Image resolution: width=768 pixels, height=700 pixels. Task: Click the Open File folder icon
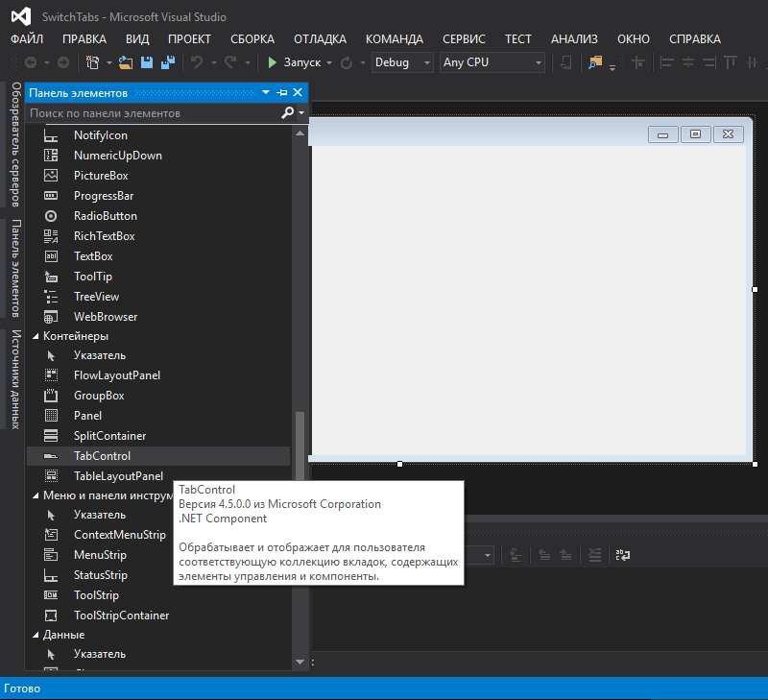click(x=126, y=62)
